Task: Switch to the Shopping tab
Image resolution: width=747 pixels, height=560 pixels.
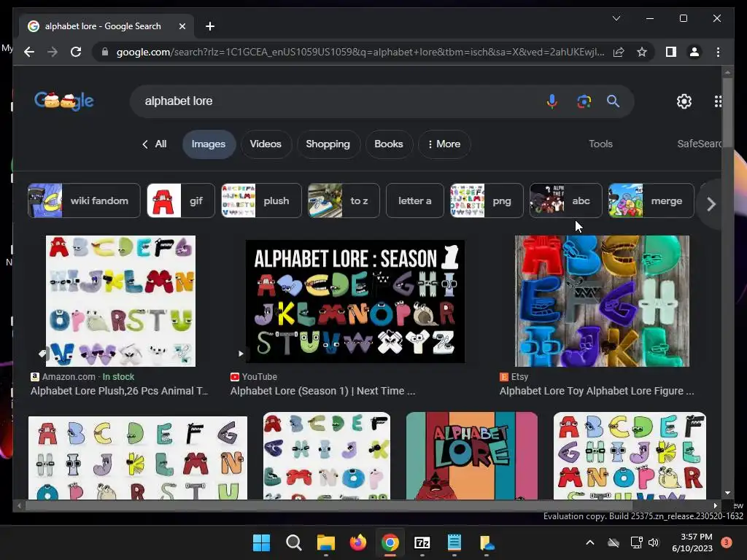Action: tap(328, 144)
